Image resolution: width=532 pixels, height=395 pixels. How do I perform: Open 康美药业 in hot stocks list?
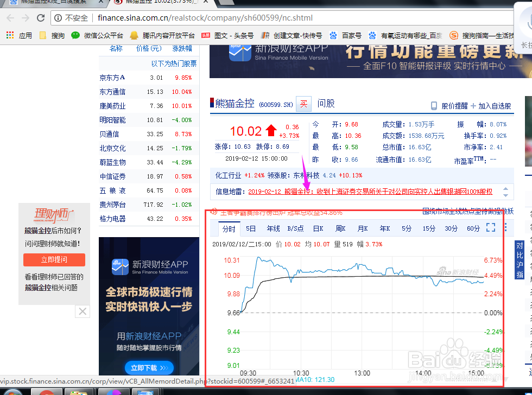[112, 106]
